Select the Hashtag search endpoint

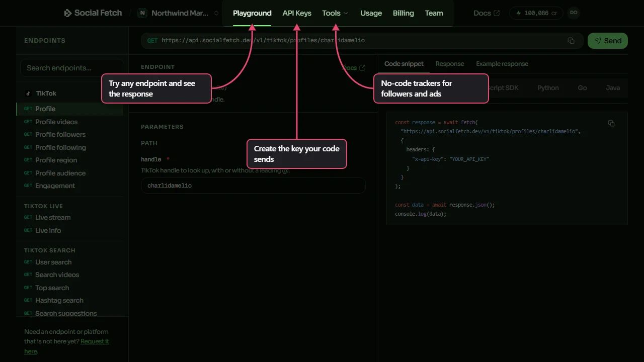(70, 300)
